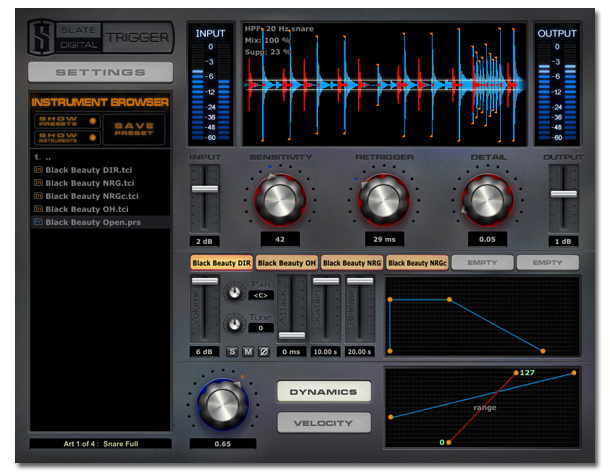Click the Art 1 of 4 Snare Full display
Viewport: 610px width, 476px height.
tap(100, 444)
